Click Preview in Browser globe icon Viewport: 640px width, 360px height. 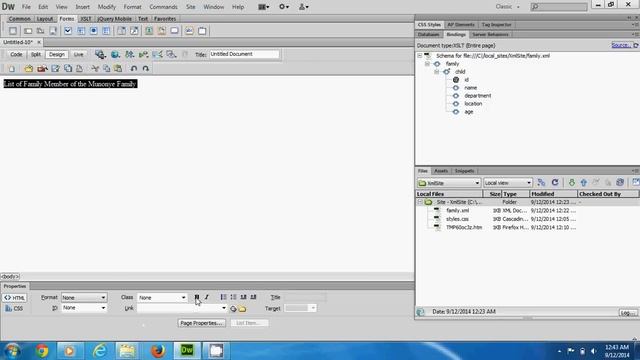click(116, 54)
